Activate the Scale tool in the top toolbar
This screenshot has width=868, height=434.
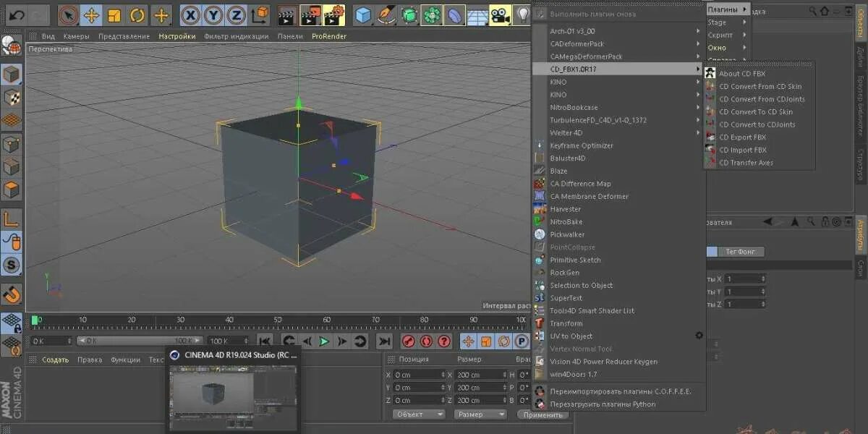(114, 14)
